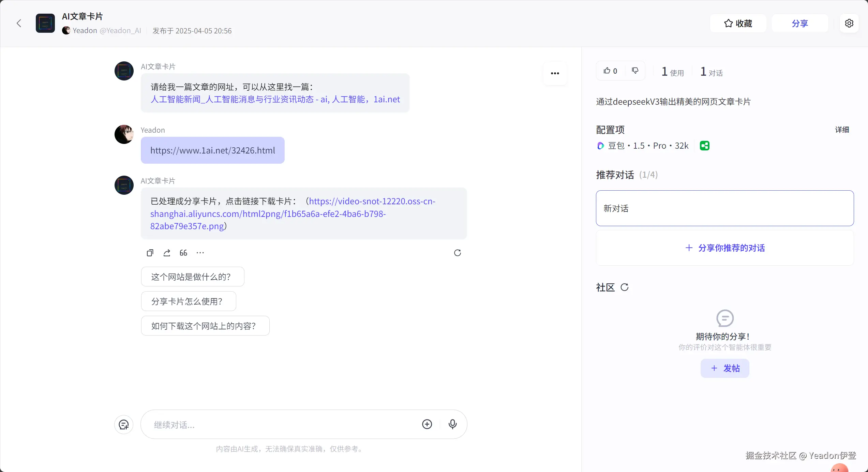The height and width of the screenshot is (472, 868).
Task: Choose suggestion 这个网站是做什么的?
Action: pos(192,277)
